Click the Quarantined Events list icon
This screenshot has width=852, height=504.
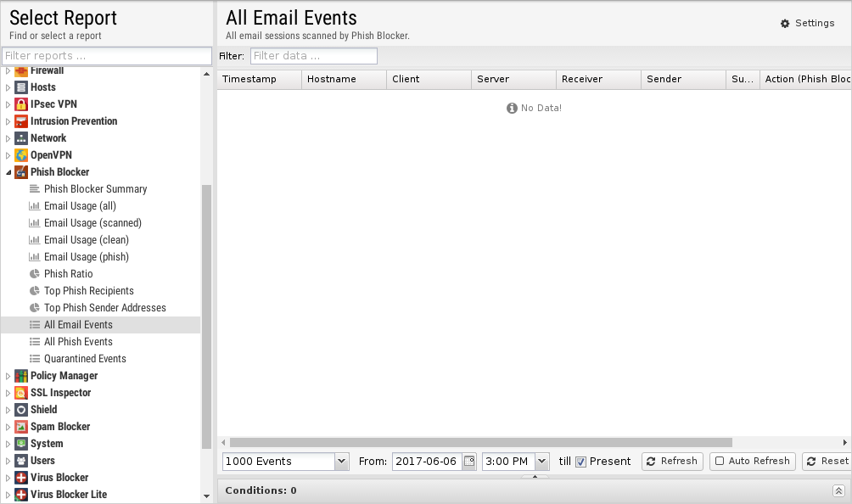[x=34, y=358]
